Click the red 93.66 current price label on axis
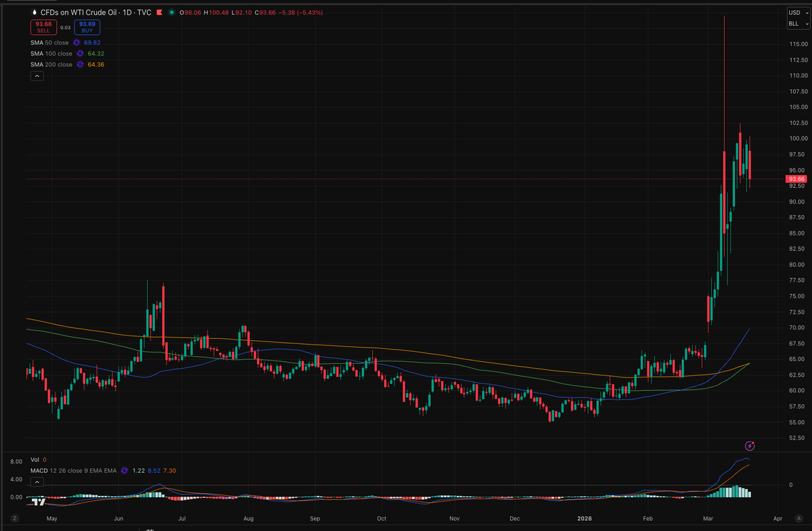The height and width of the screenshot is (531, 812). pyautogui.click(x=796, y=179)
